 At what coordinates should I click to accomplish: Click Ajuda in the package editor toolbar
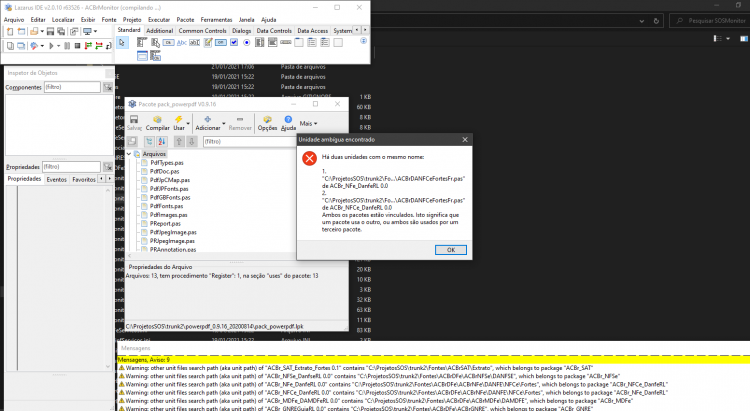288,123
